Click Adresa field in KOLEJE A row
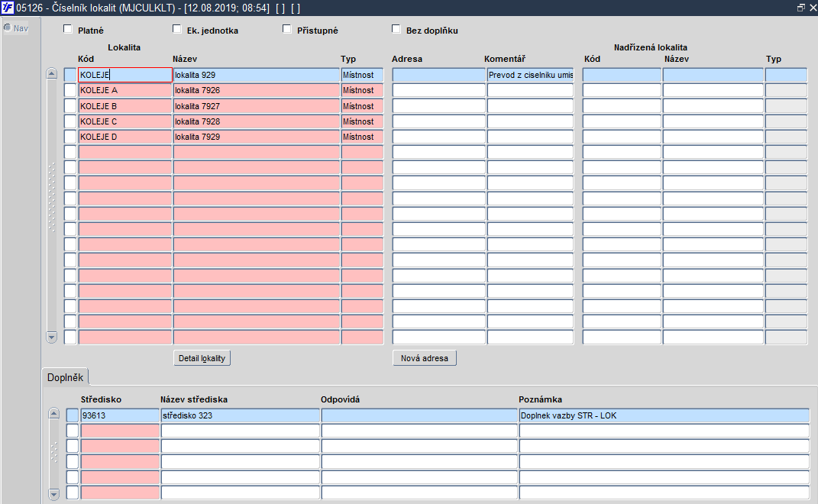818x504 pixels. coord(438,90)
